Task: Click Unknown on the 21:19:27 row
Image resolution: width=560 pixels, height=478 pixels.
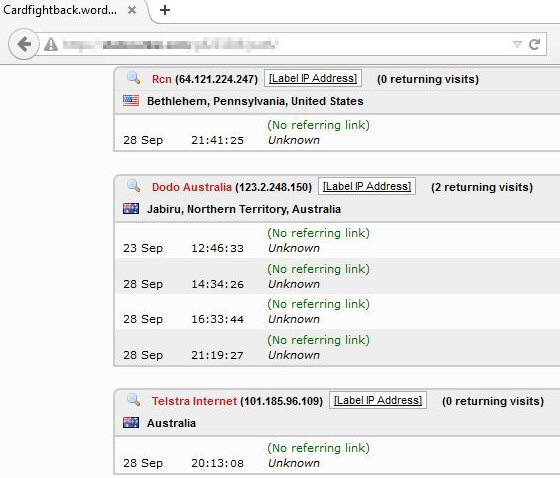Action: (x=294, y=355)
